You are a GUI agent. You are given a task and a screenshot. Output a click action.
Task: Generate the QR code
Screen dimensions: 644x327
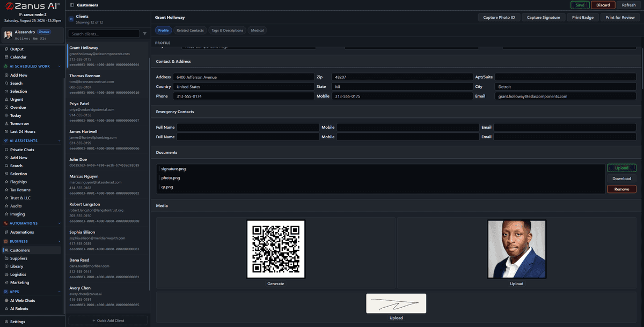tap(276, 284)
